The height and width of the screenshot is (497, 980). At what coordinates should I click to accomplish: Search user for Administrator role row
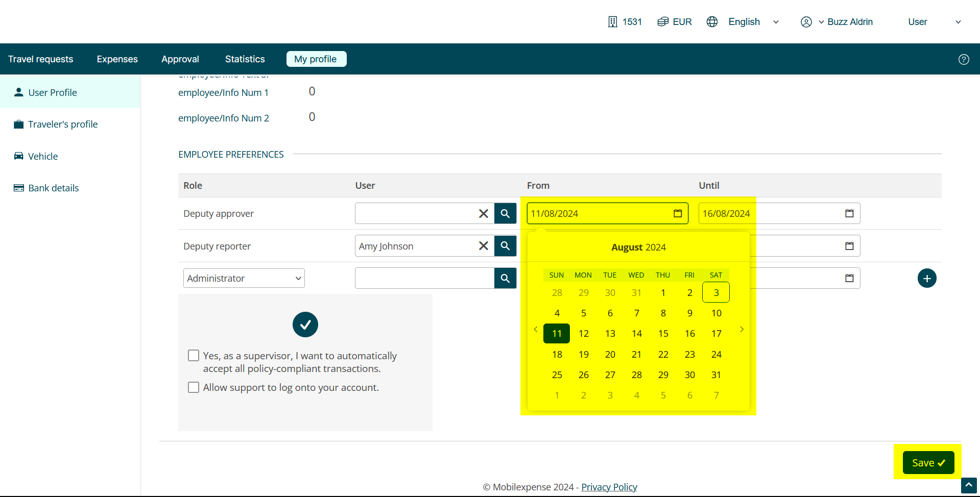coord(505,278)
